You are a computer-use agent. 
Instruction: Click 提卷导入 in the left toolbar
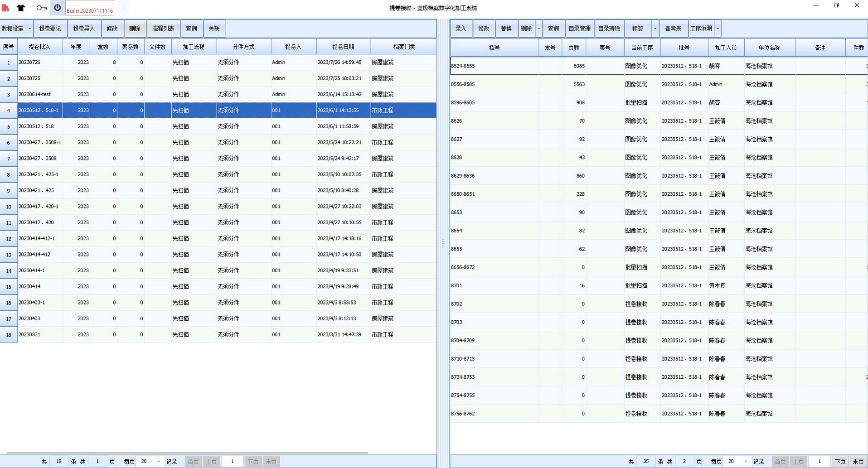84,29
